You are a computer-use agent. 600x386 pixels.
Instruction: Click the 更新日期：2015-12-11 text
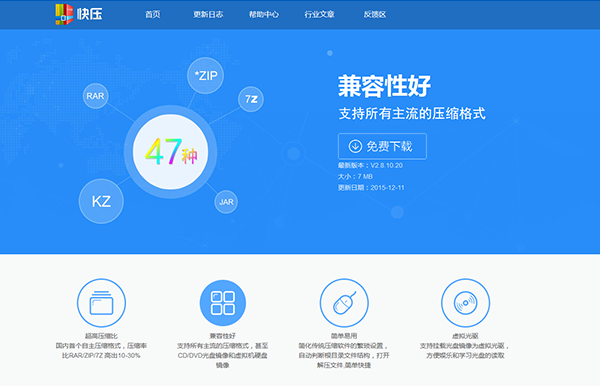[x=371, y=187]
